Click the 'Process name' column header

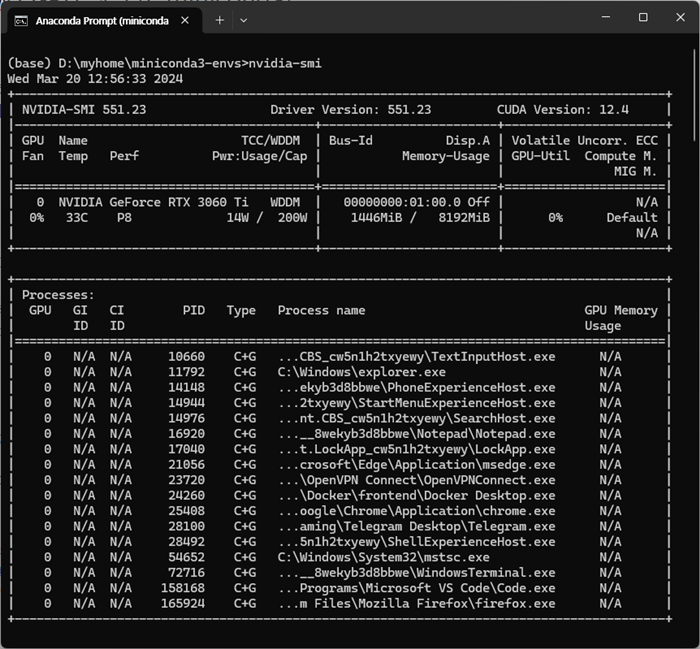[x=321, y=311]
